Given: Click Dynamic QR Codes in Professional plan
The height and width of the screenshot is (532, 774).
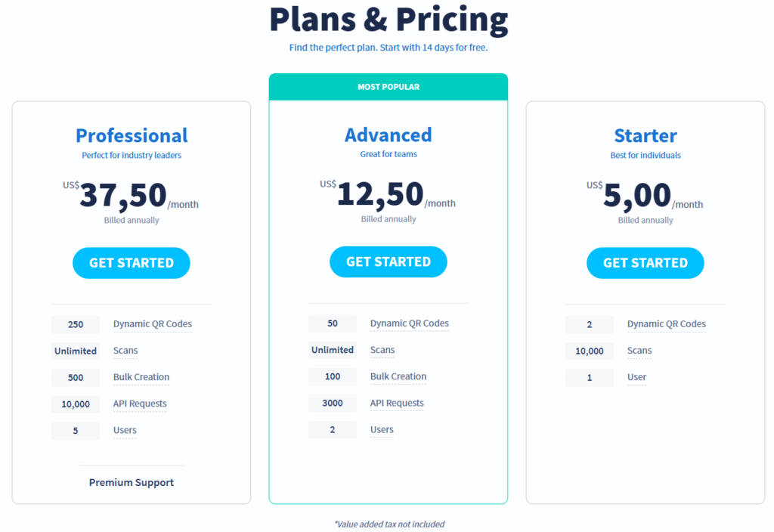Looking at the screenshot, I should click(152, 324).
